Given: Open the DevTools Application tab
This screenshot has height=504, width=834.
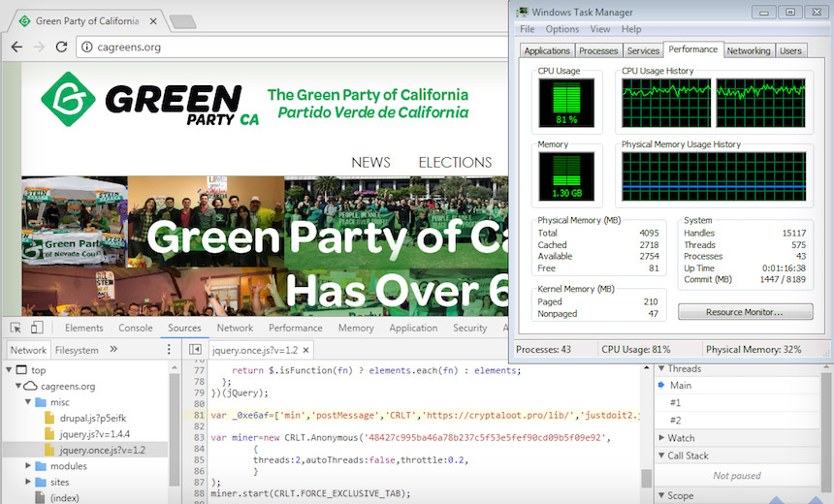Looking at the screenshot, I should coord(413,328).
